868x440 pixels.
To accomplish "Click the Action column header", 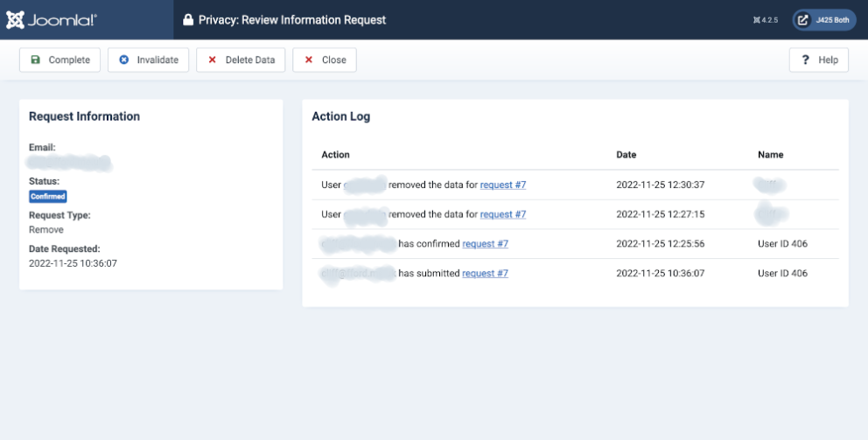I will [x=335, y=155].
